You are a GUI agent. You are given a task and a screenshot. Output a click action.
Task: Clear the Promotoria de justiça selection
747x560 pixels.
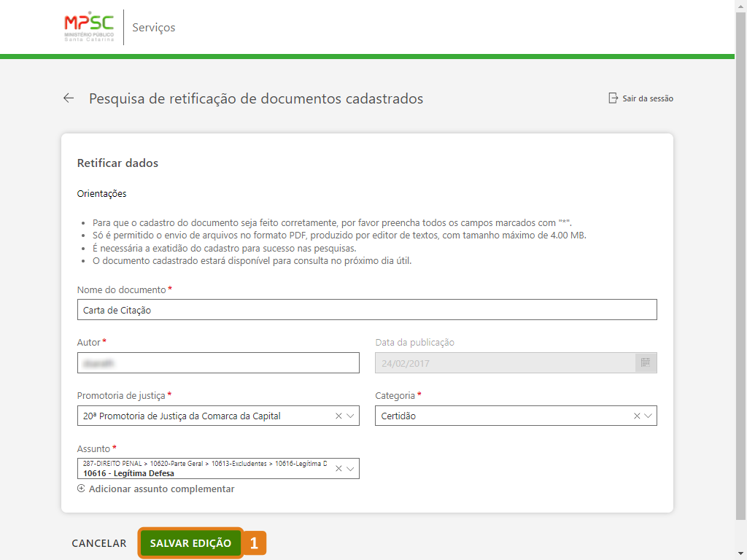tap(338, 416)
